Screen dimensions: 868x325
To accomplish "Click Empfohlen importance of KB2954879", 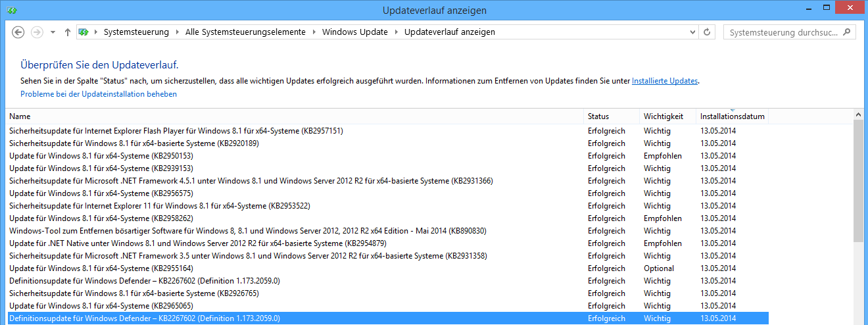I will (663, 243).
